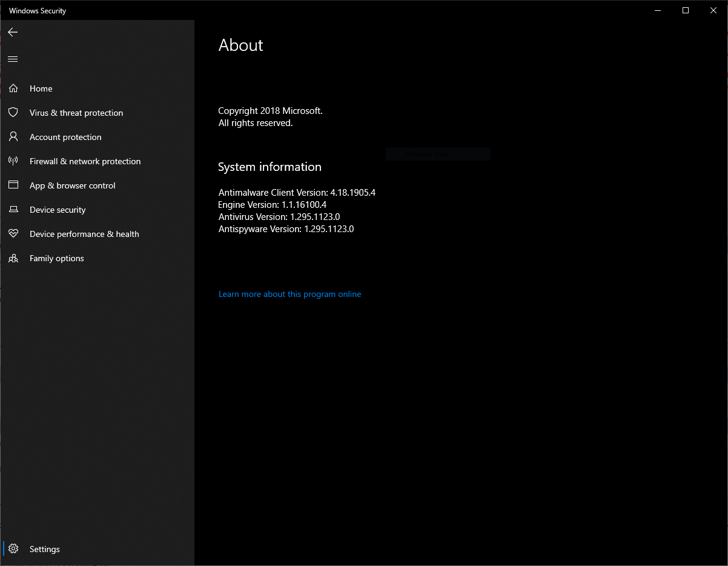
Task: Minimize the Windows Security window
Action: pyautogui.click(x=658, y=10)
